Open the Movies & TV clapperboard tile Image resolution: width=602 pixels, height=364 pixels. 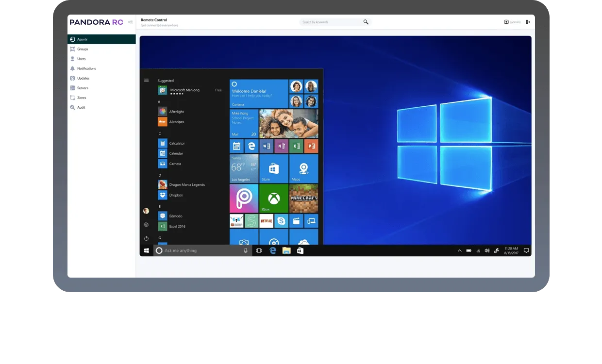pyautogui.click(x=296, y=221)
